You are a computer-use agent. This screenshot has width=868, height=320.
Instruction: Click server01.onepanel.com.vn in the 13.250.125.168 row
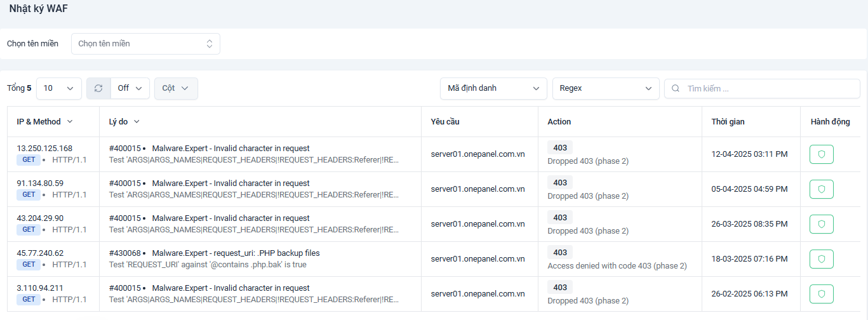(x=477, y=154)
